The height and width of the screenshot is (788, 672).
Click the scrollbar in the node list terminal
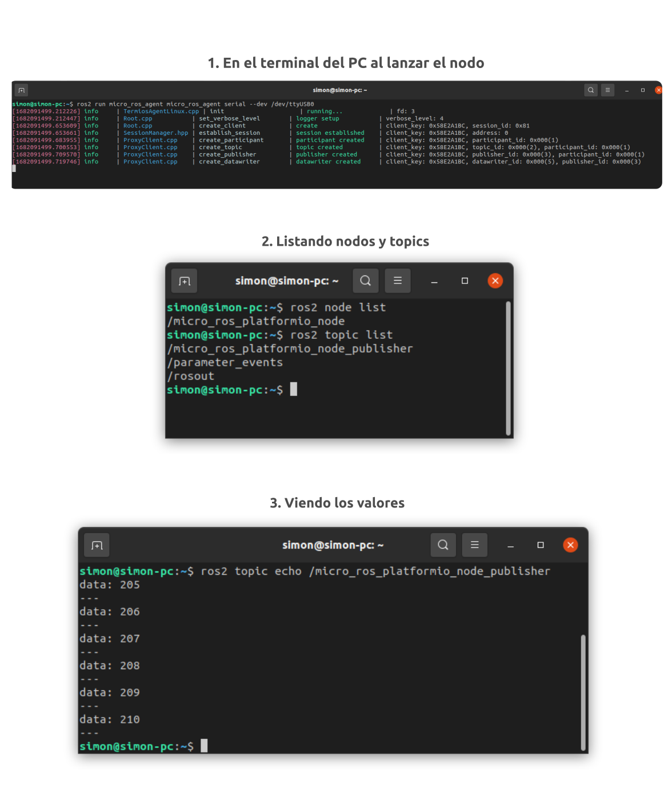point(508,368)
